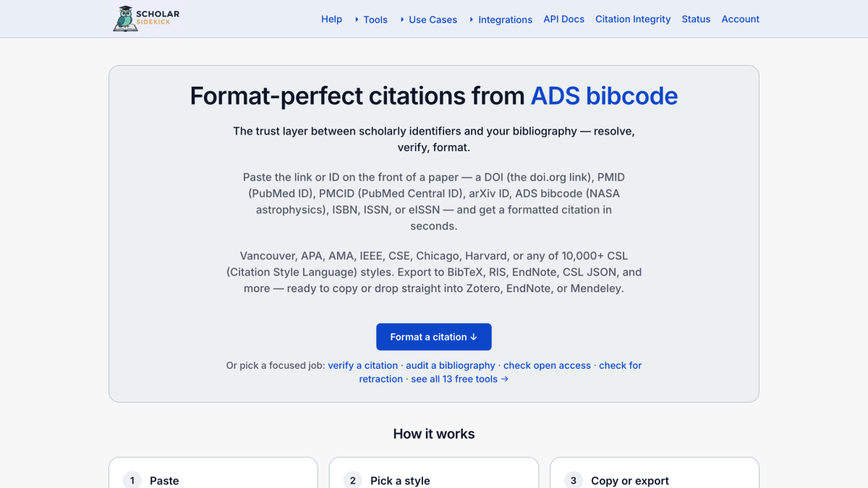The height and width of the screenshot is (488, 868).
Task: Open audit a bibliography tool
Action: click(451, 365)
